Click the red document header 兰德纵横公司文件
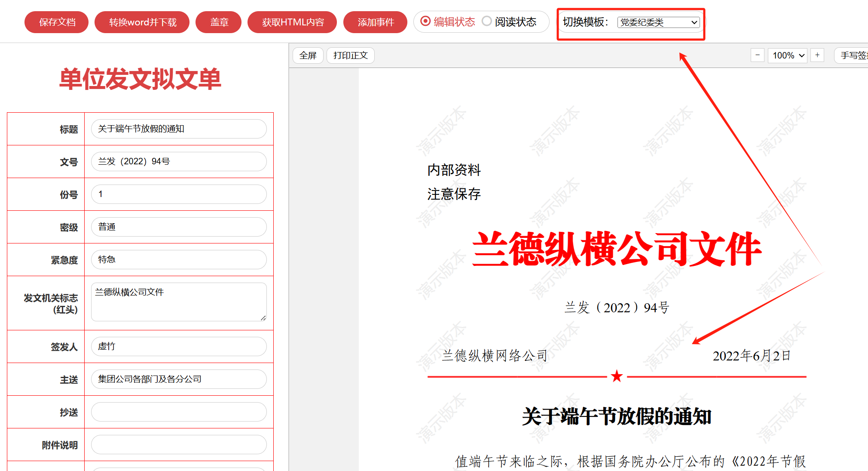The width and height of the screenshot is (868, 471). pos(617,249)
